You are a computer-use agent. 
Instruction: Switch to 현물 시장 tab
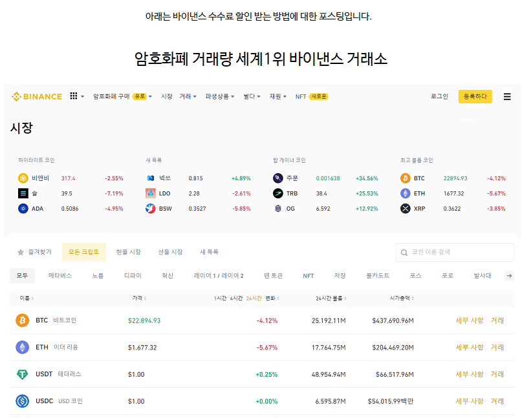pyautogui.click(x=129, y=252)
